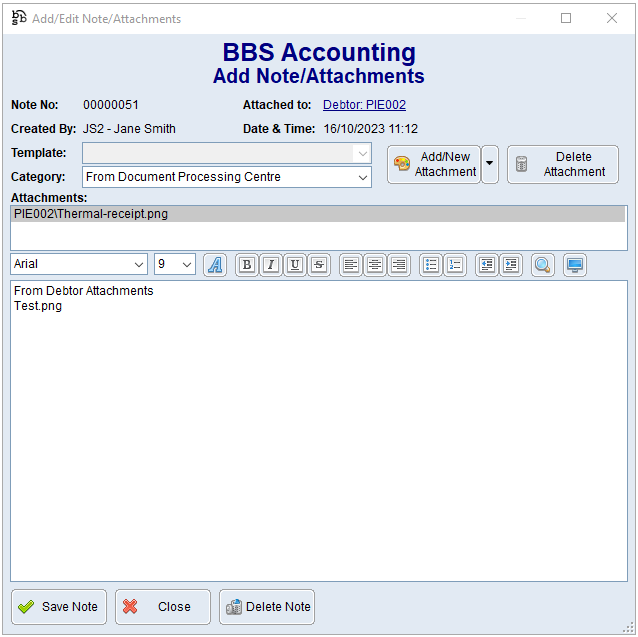This screenshot has width=638, height=637.
Task: Toggle italic text formatting
Action: tap(270, 265)
